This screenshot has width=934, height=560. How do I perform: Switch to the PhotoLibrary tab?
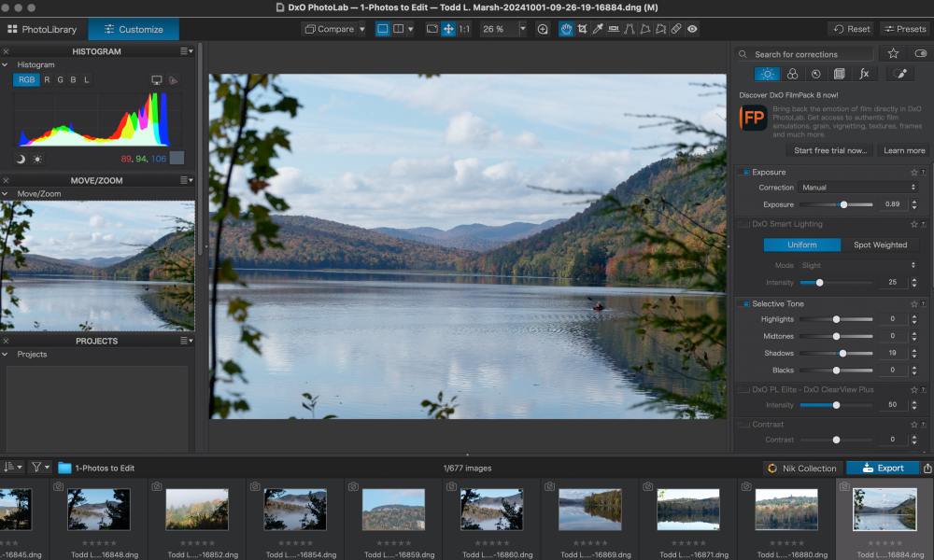[43, 29]
